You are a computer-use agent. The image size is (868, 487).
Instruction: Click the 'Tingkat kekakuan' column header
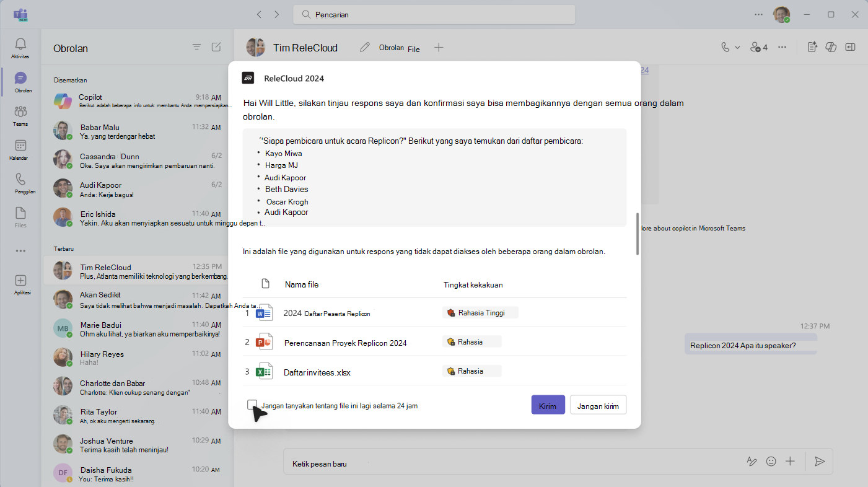click(x=473, y=284)
